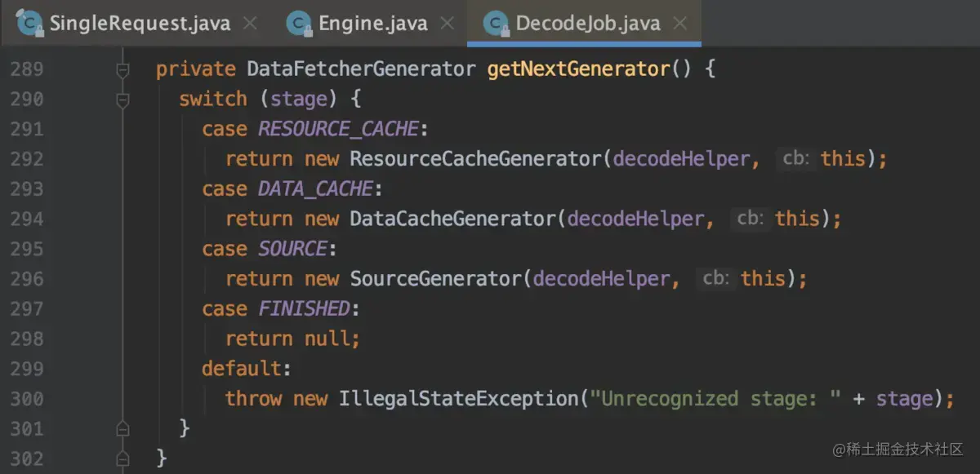This screenshot has height=474, width=980.
Task: Collapse the switch block at line 290
Action: point(123,100)
